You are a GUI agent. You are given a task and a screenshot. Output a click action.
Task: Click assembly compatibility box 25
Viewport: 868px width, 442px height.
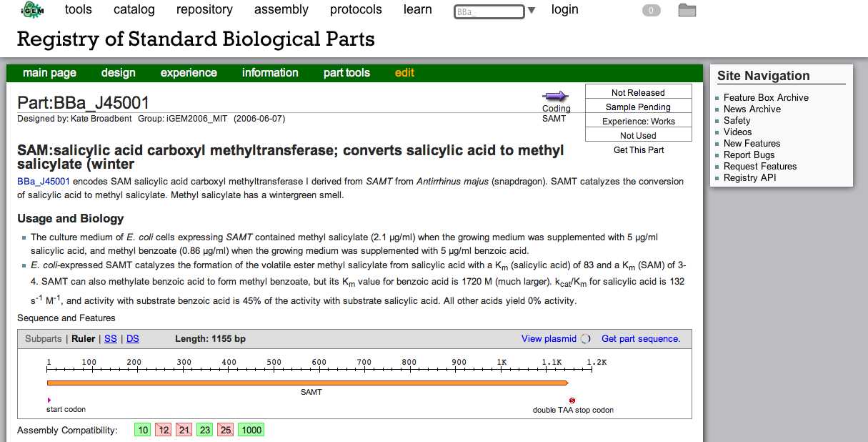pyautogui.click(x=226, y=430)
